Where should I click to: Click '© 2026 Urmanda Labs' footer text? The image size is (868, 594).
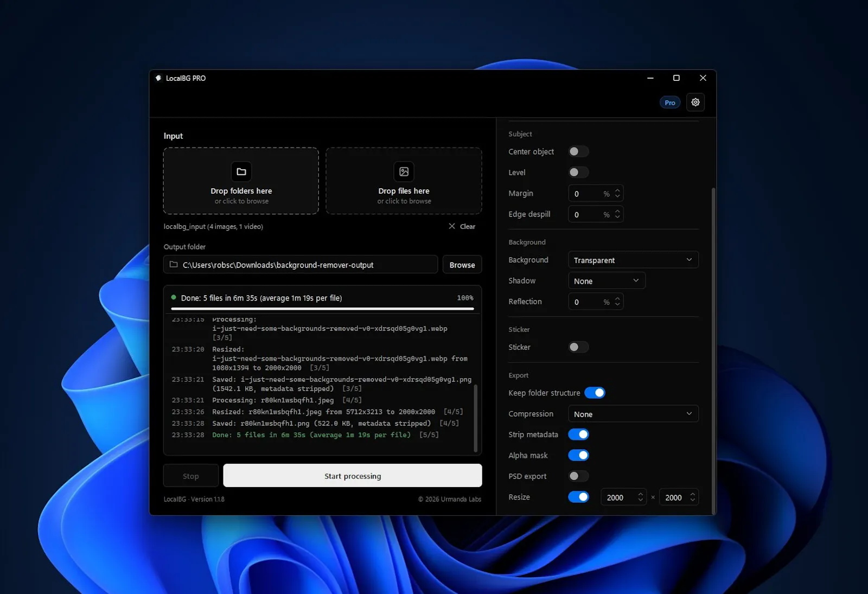pyautogui.click(x=449, y=499)
